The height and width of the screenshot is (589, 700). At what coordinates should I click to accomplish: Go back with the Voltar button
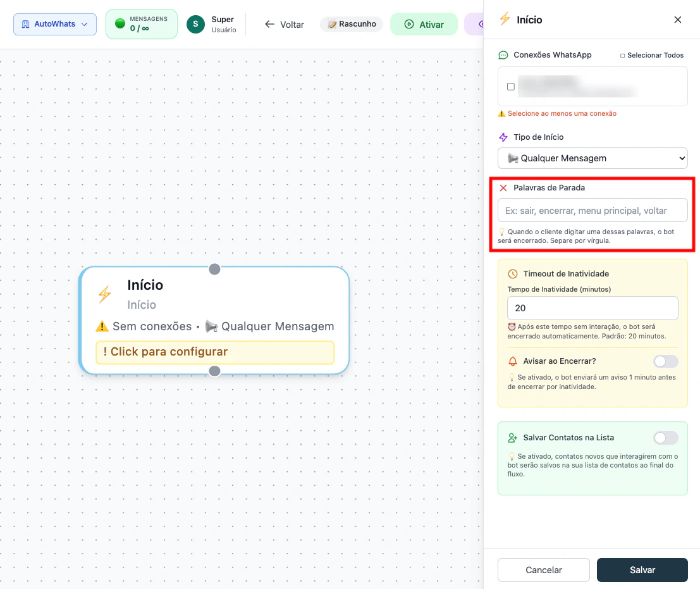[x=285, y=24]
